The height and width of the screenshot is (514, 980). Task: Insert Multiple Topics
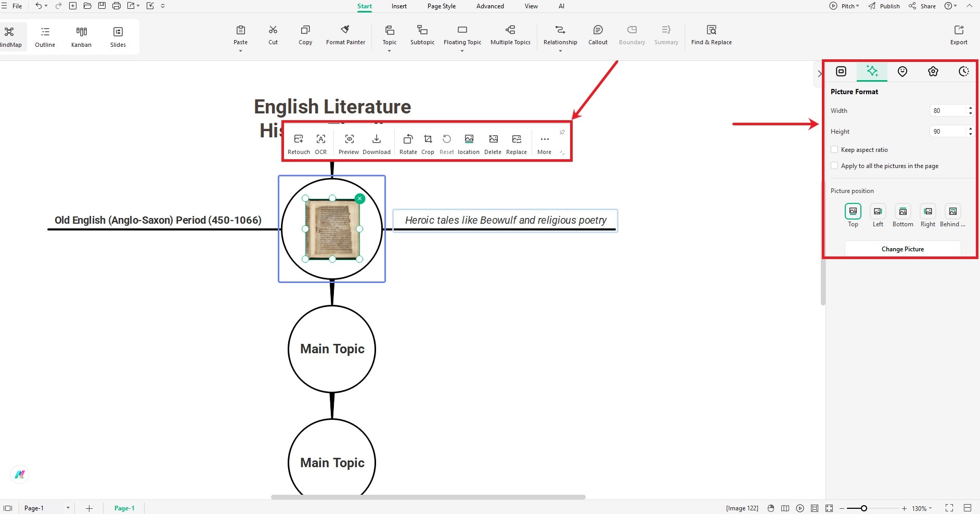click(x=510, y=35)
